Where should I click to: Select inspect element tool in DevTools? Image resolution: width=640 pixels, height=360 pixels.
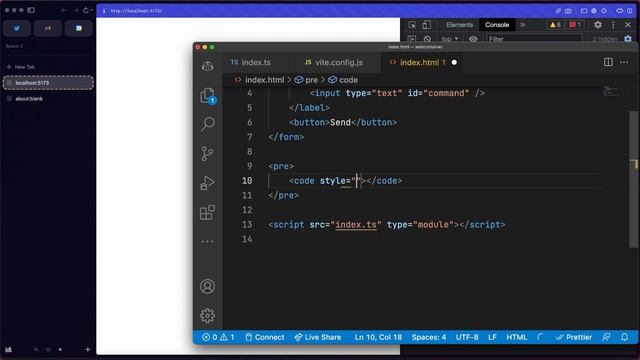(x=412, y=25)
